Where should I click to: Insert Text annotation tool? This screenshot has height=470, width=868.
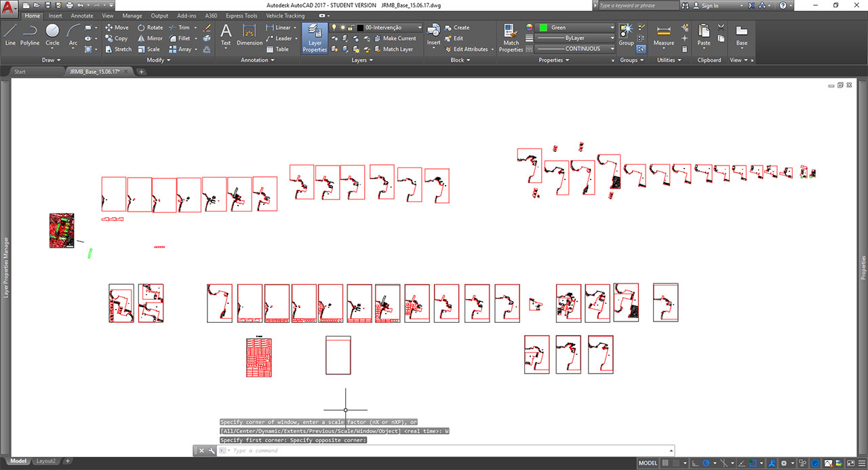point(226,35)
